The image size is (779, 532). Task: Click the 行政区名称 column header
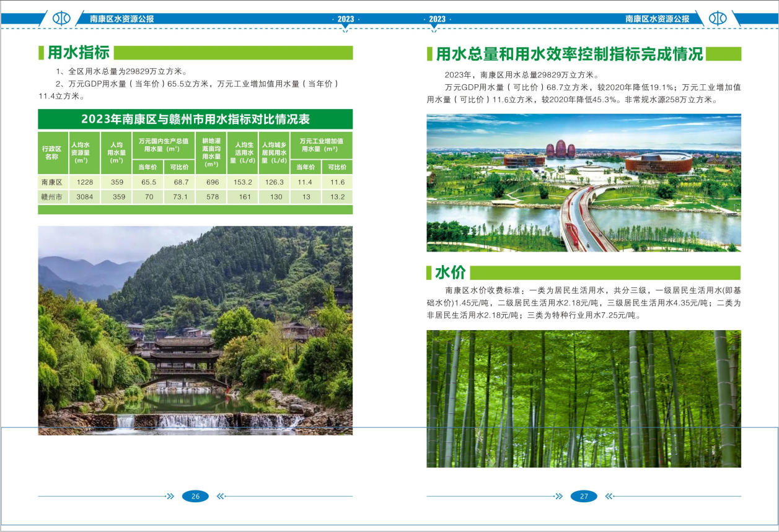tap(52, 152)
